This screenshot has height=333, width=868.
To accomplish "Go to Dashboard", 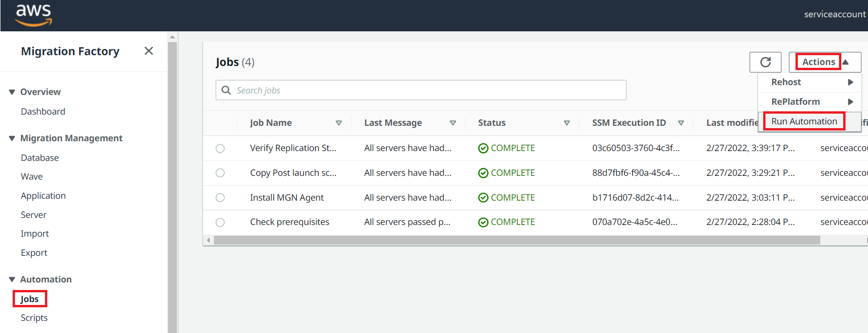I will click(43, 112).
